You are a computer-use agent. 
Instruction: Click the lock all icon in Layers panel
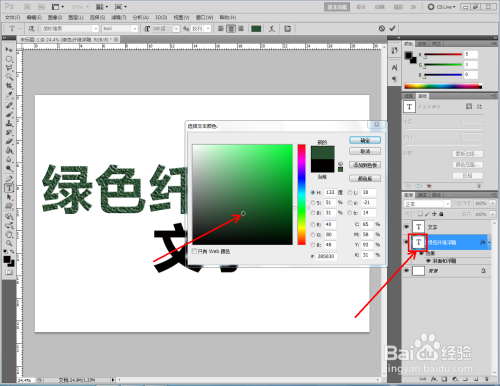441,214
